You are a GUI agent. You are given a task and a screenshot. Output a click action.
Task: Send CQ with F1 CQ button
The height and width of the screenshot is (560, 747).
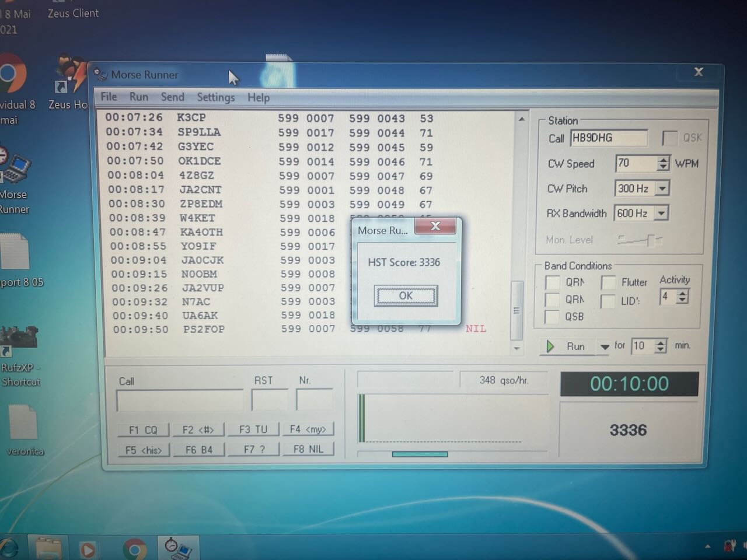point(143,430)
